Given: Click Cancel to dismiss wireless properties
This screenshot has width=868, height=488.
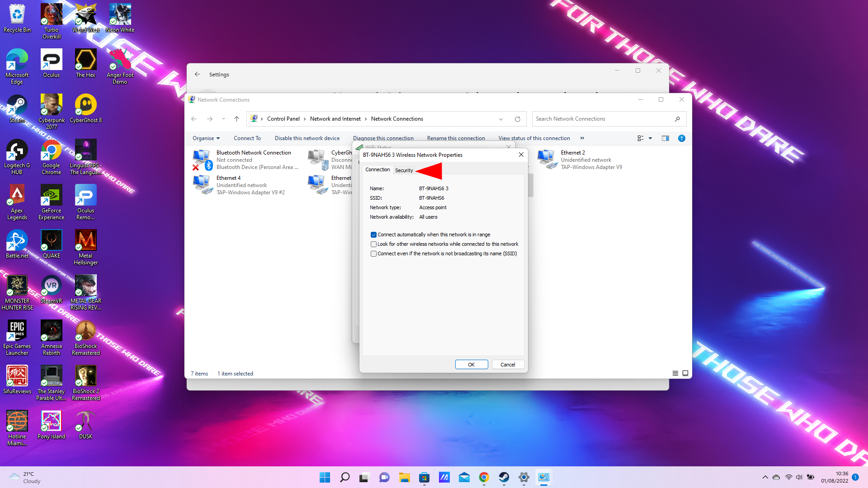Looking at the screenshot, I should tap(507, 364).
